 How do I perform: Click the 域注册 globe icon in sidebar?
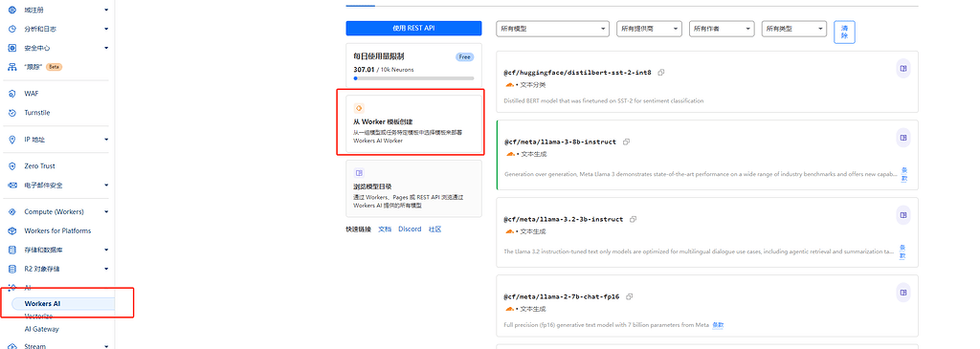(x=11, y=10)
